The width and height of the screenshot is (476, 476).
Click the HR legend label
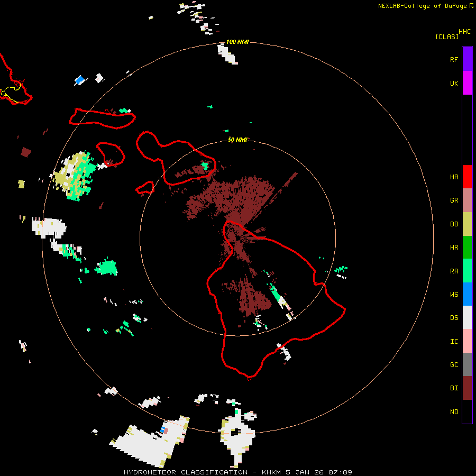454,247
